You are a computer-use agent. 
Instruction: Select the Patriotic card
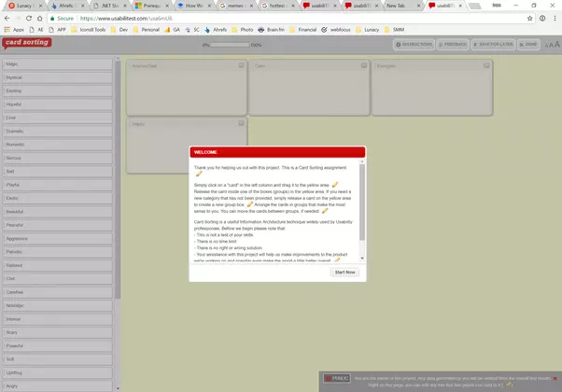click(x=57, y=252)
